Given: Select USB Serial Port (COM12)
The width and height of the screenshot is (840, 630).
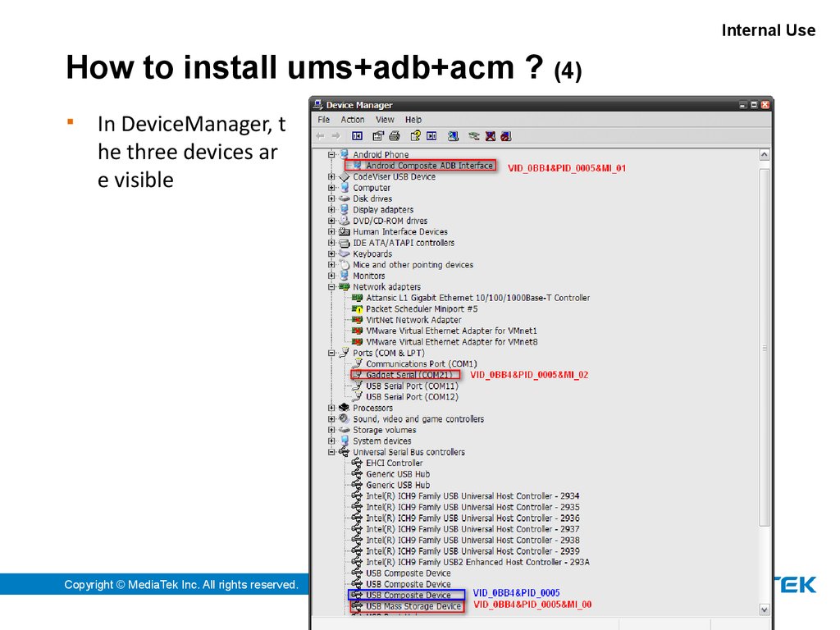Looking at the screenshot, I should [412, 397].
